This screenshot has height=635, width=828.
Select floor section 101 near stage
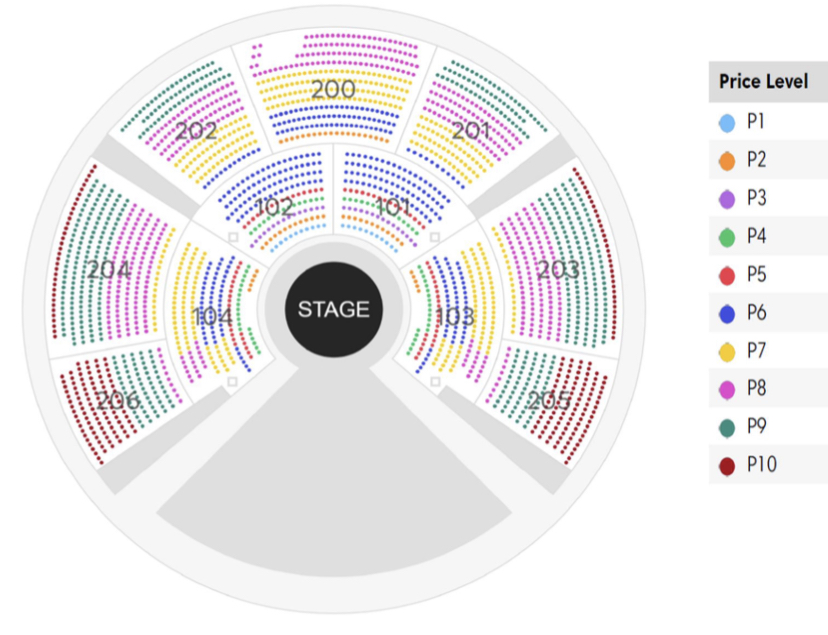click(393, 207)
